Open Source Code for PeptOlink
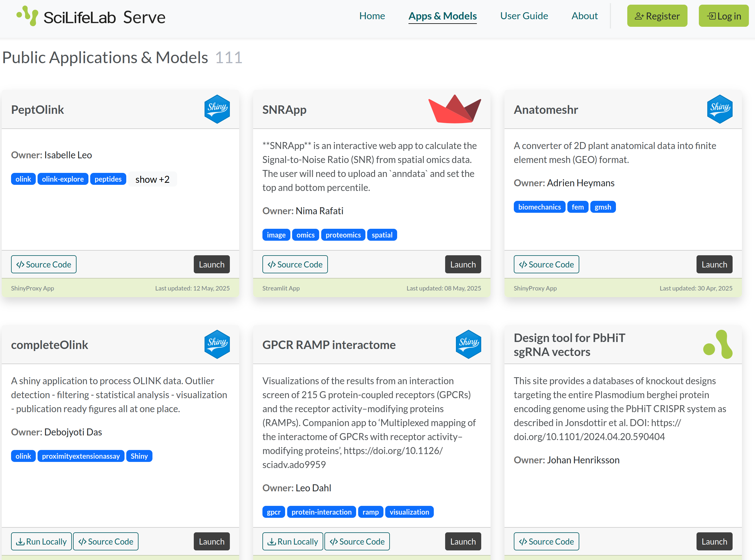Image resolution: width=755 pixels, height=560 pixels. 44,264
